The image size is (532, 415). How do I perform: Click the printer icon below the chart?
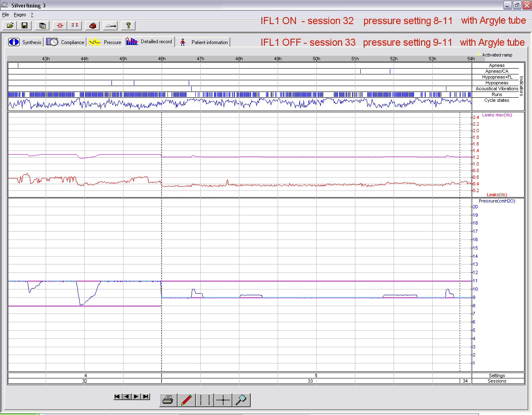click(168, 400)
